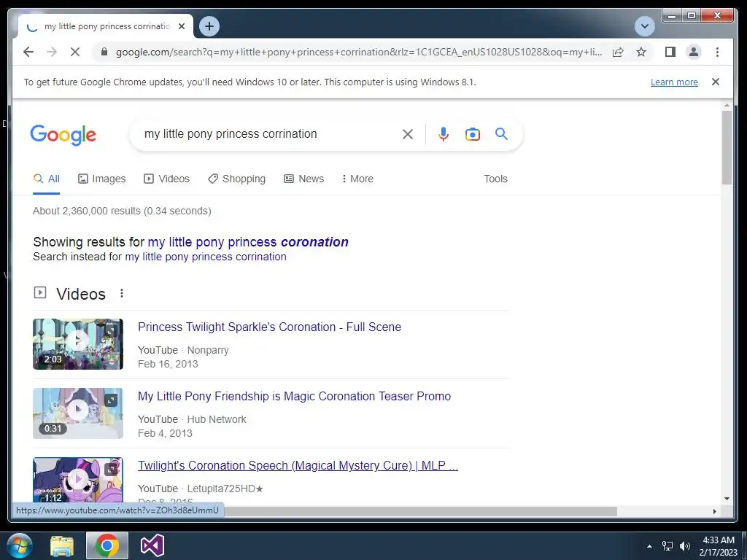Viewport: 747px width, 560px height.
Task: Close the my little pony search tab
Action: [182, 26]
